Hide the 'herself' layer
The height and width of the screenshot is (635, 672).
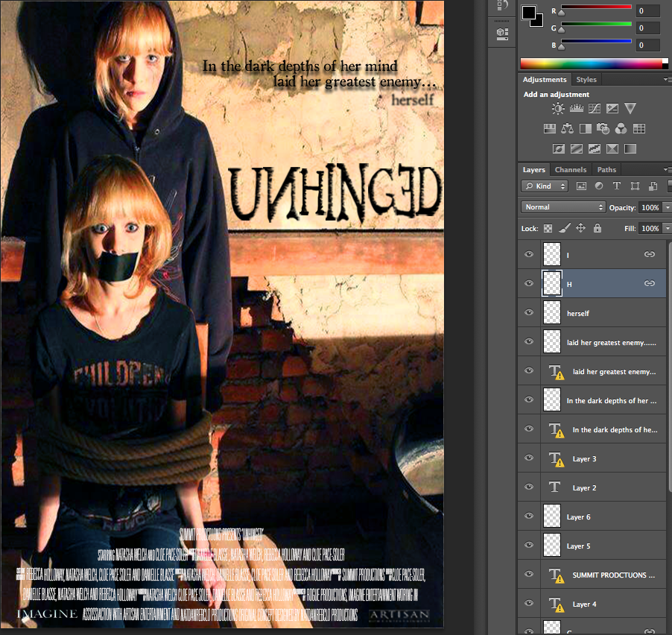pos(529,312)
